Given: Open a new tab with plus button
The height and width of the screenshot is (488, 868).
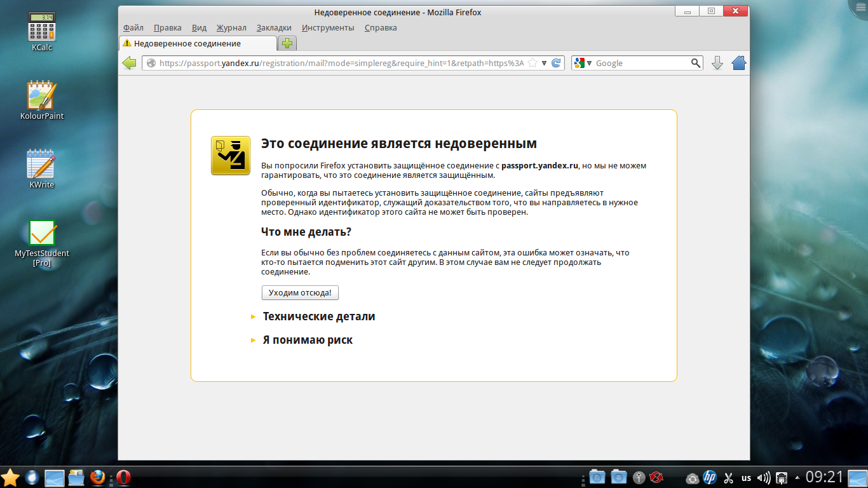Looking at the screenshot, I should coord(288,43).
